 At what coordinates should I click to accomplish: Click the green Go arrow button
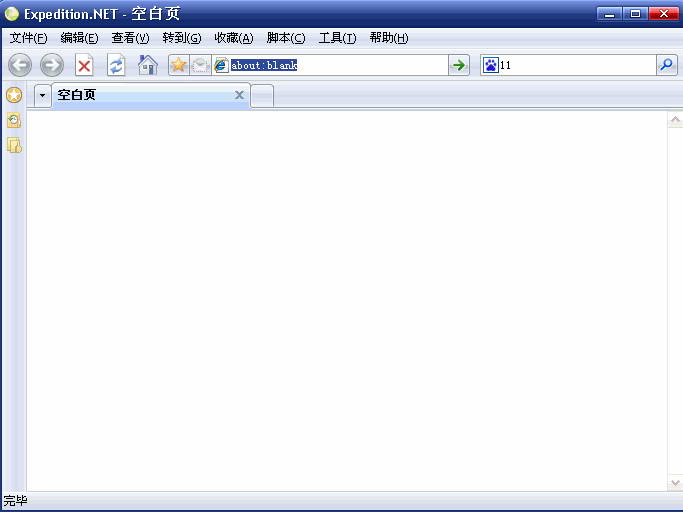coord(459,65)
